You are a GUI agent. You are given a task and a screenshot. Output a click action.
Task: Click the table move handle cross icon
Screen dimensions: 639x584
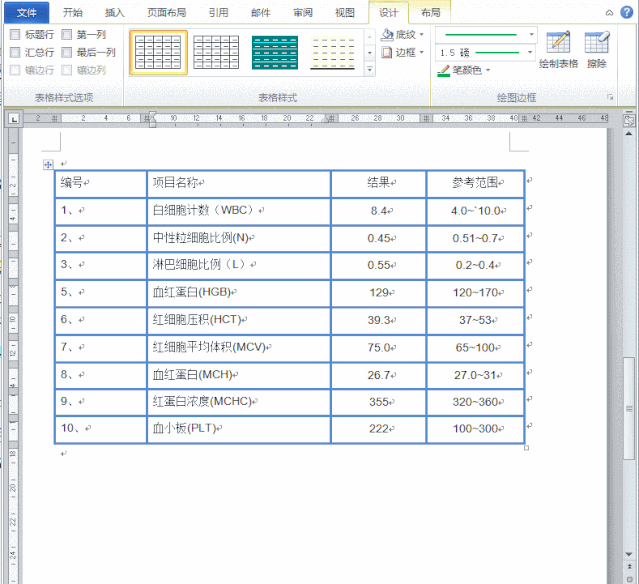point(48,165)
